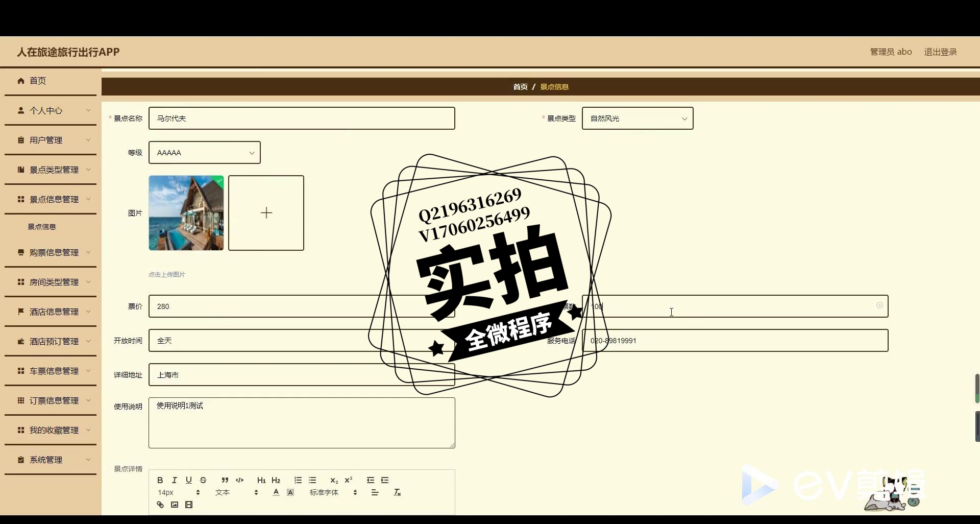Open 系统管理 in the sidebar

(x=51, y=460)
